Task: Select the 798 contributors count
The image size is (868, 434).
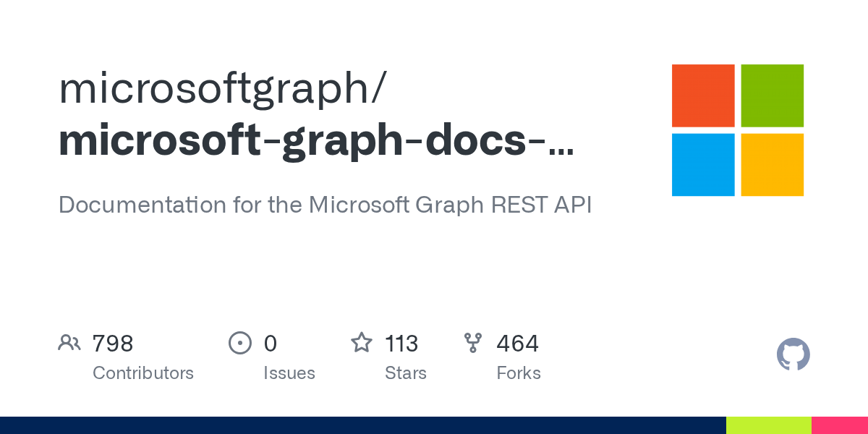Action: coord(113,344)
